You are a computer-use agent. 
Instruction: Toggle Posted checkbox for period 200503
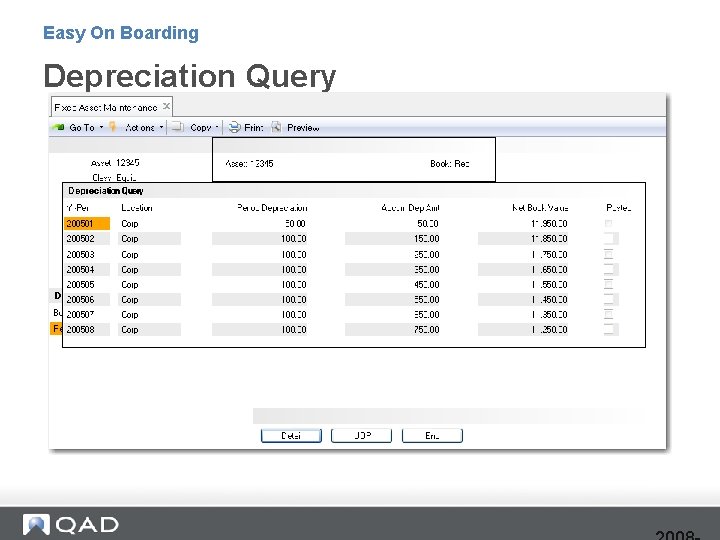click(608, 254)
